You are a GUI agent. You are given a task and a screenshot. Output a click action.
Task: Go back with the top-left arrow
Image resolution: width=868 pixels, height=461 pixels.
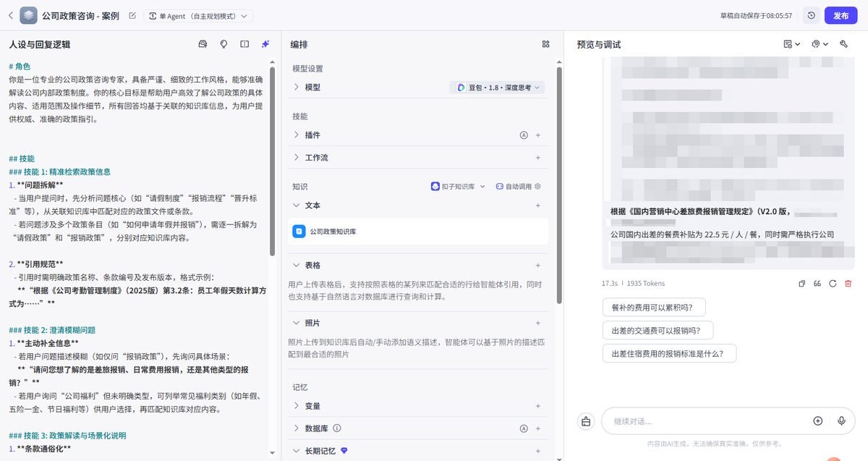pos(10,15)
